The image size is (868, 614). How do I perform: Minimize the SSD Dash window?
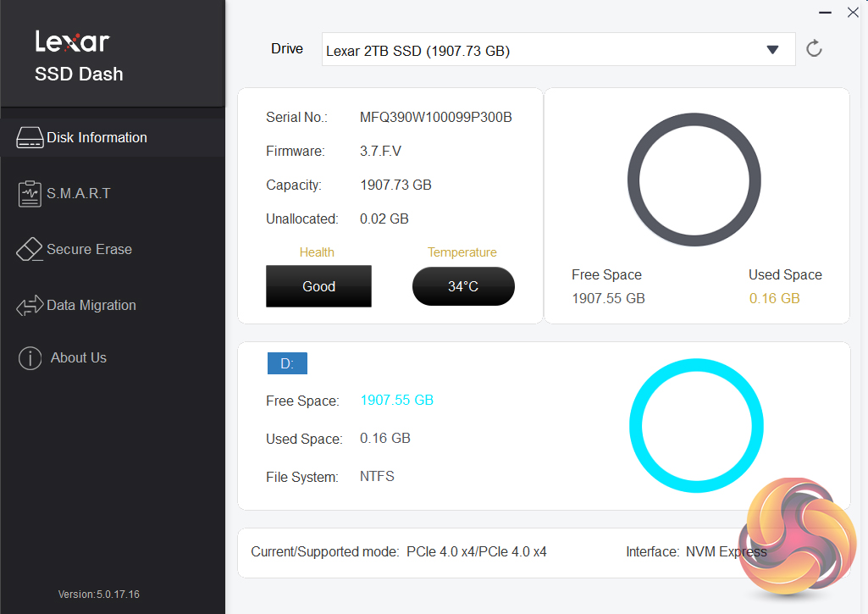click(x=825, y=13)
